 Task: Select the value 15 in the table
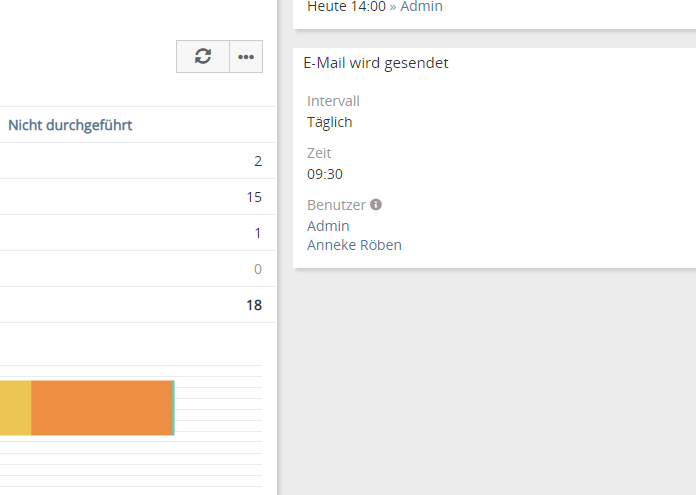(x=254, y=197)
